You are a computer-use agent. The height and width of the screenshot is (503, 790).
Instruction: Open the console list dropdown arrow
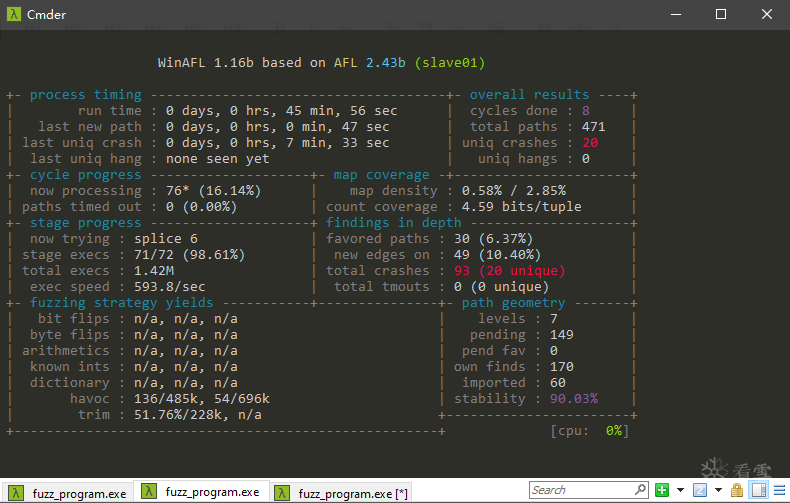(718, 490)
